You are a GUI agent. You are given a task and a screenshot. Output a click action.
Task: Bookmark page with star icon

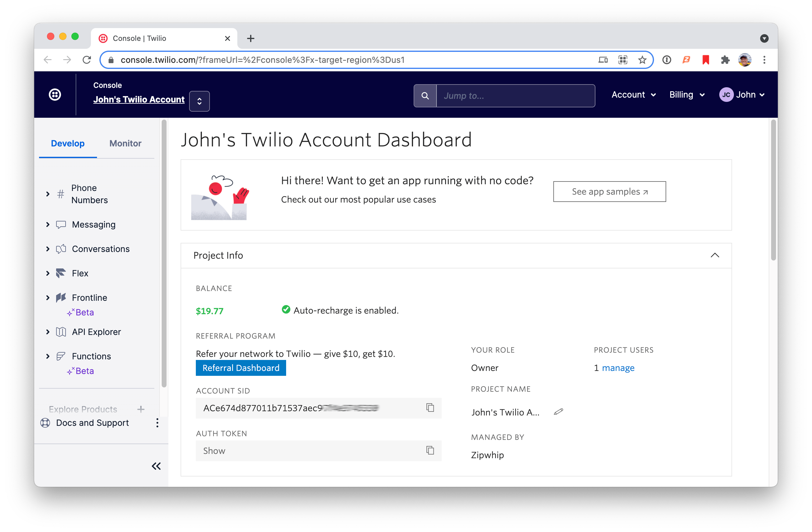(x=642, y=60)
